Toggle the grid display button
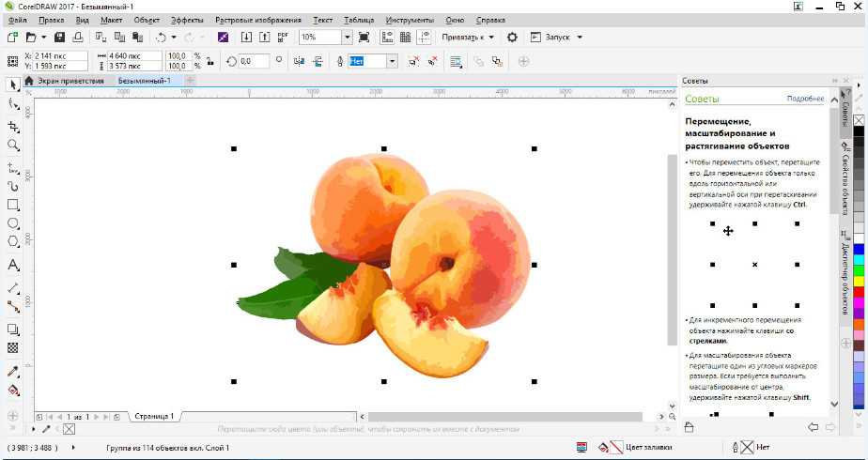 405,38
